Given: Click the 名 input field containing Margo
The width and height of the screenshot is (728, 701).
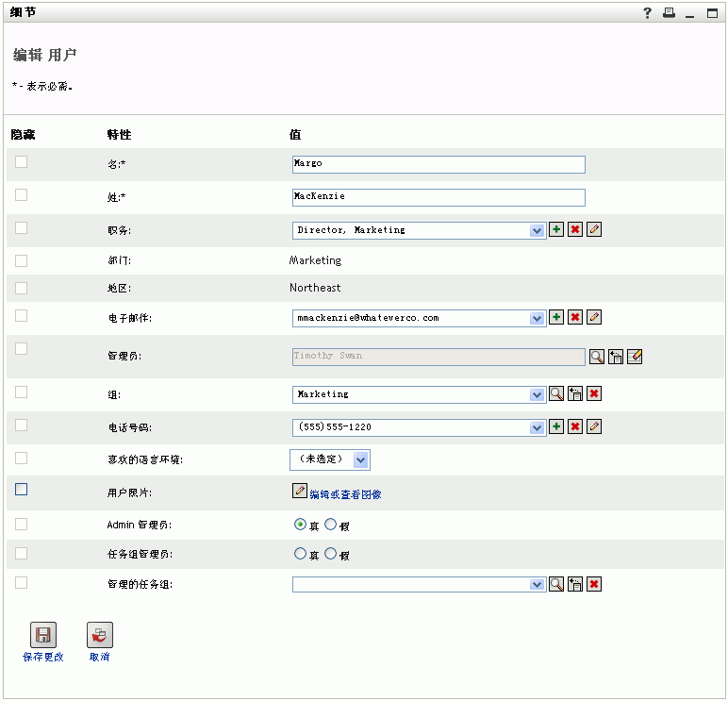Looking at the screenshot, I should click(438, 164).
